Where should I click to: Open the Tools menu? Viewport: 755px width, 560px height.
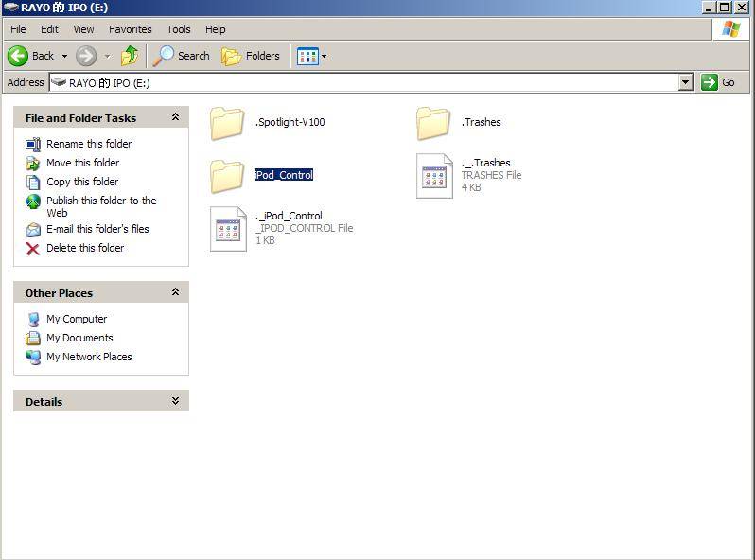(179, 29)
